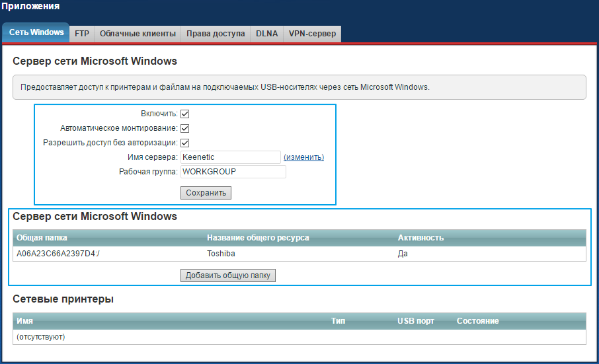The image size is (599, 364).
Task: Click the (изменить) link next to the server name
Action: [x=303, y=157]
